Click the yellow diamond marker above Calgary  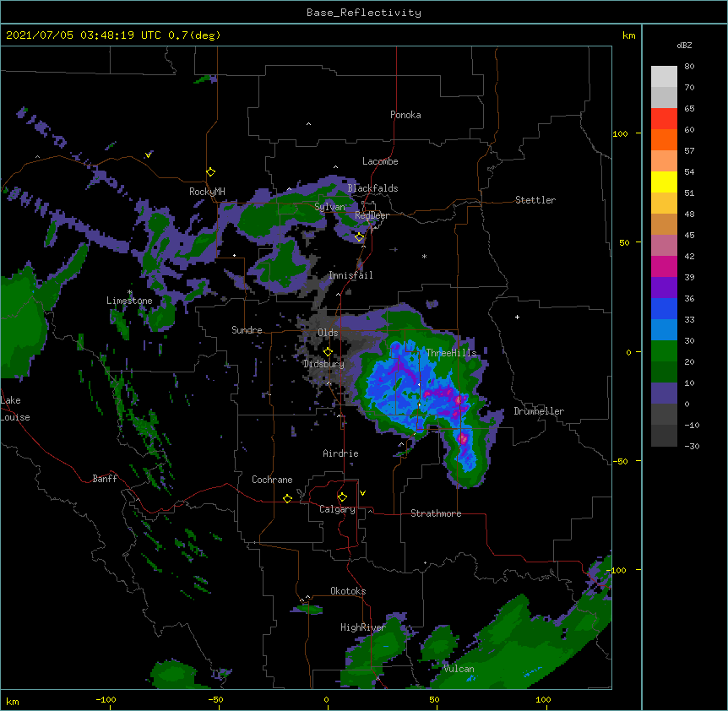coord(342,497)
